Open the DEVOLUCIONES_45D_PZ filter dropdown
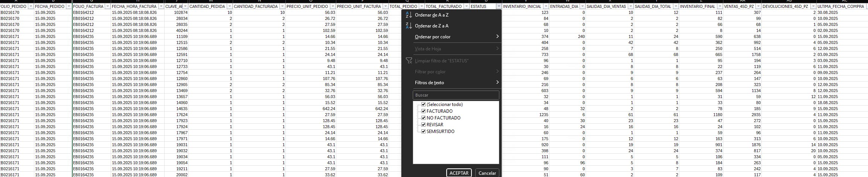Image resolution: width=868 pixels, height=177 pixels. (x=813, y=6)
